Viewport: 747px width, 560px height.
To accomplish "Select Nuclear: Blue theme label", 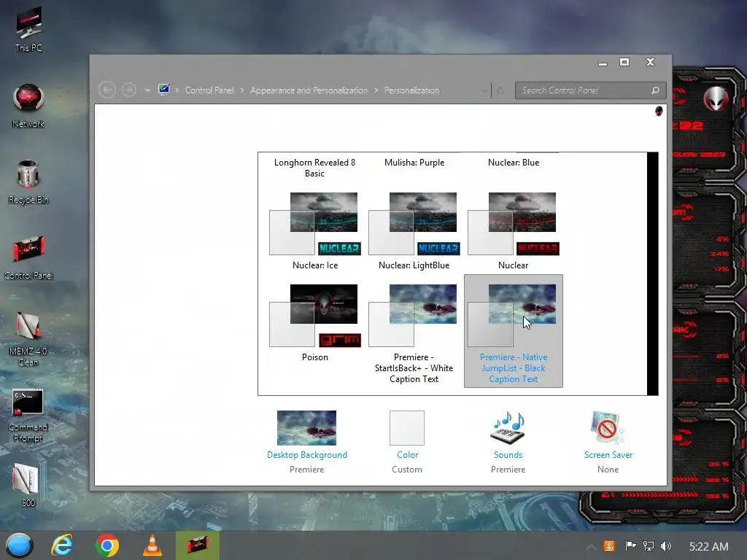I will tap(514, 163).
